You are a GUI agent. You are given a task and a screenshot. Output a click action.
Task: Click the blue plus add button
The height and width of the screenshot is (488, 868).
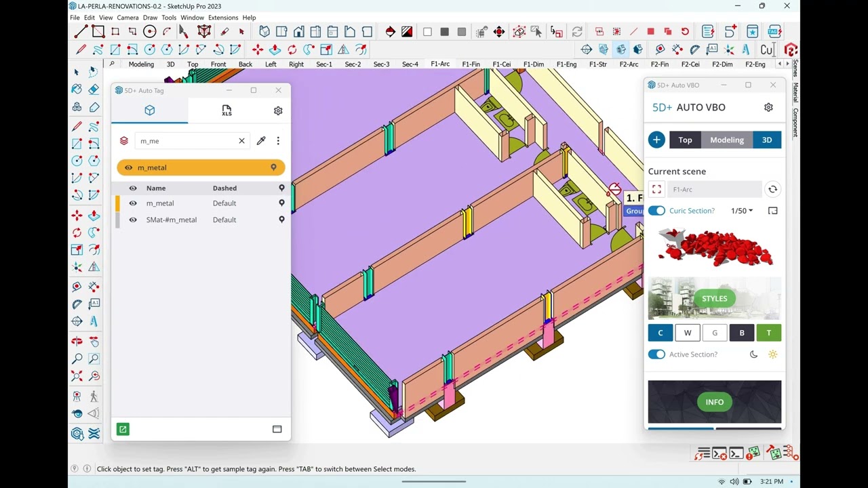point(656,140)
